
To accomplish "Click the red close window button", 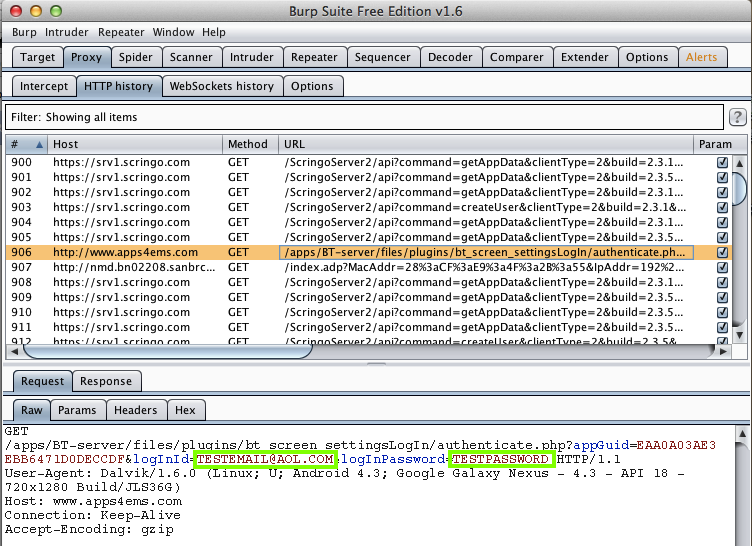I will pos(14,10).
